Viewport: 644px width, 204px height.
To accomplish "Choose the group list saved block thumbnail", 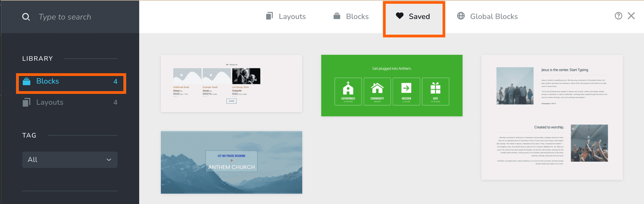I will pos(232,84).
